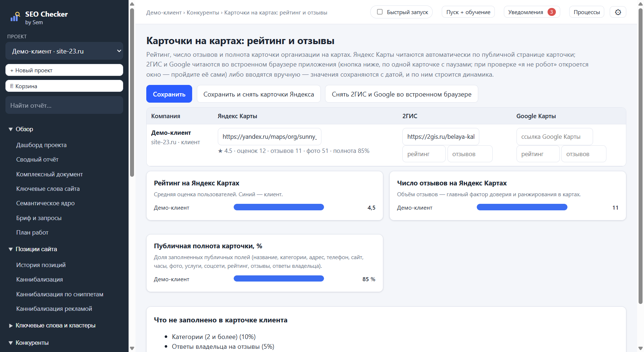Open settings via the gear icon
The height and width of the screenshot is (352, 644).
click(x=618, y=12)
